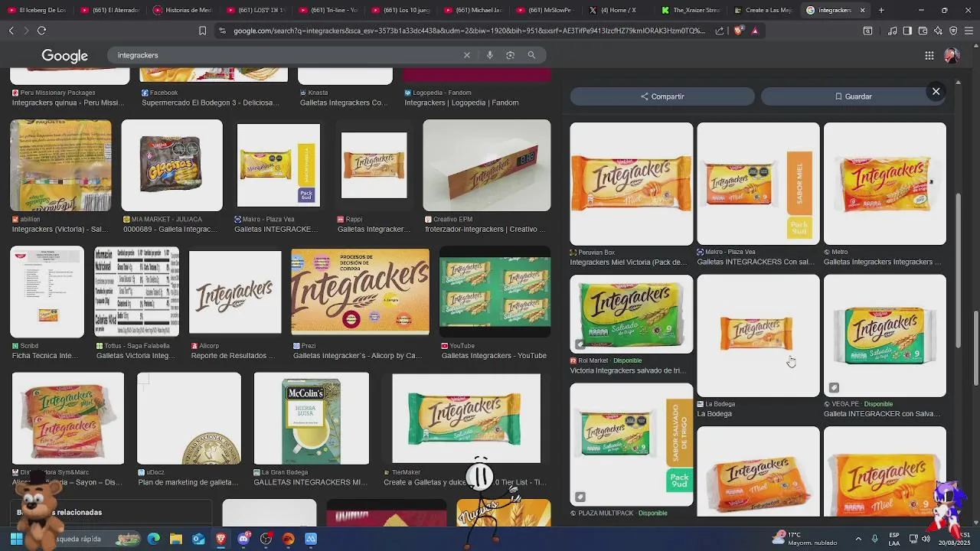This screenshot has width=980, height=551.
Task: Open the Peruvian Box Integrackers Miel link
Action: coord(629,262)
